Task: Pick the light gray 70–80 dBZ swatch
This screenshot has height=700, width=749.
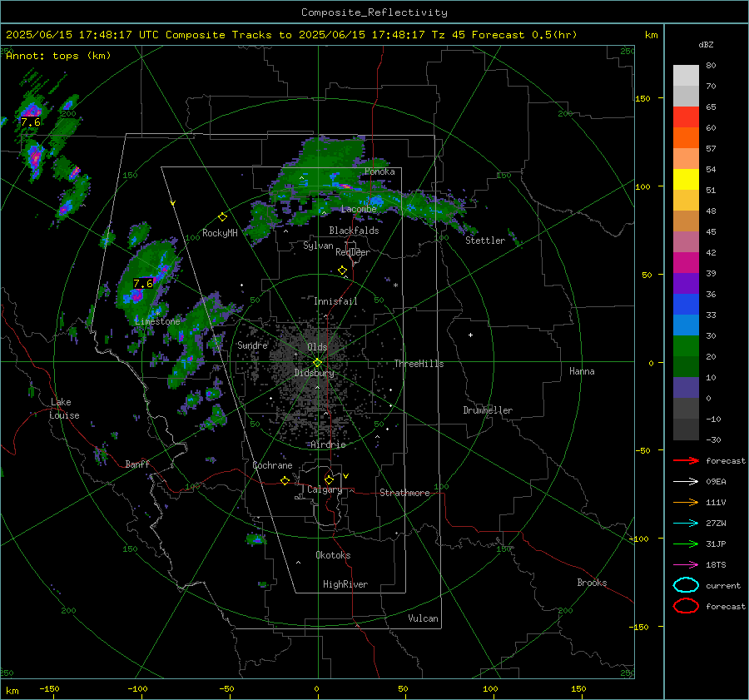Action: (x=686, y=75)
